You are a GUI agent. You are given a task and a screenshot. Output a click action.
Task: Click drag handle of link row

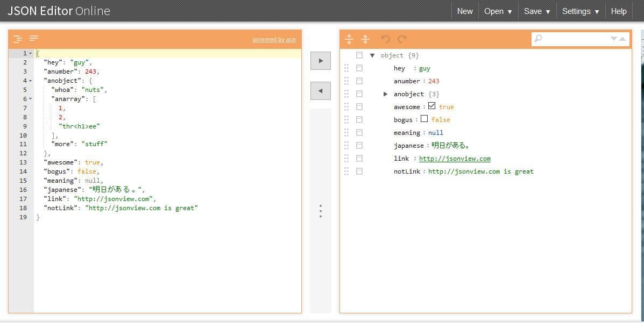tap(346, 159)
